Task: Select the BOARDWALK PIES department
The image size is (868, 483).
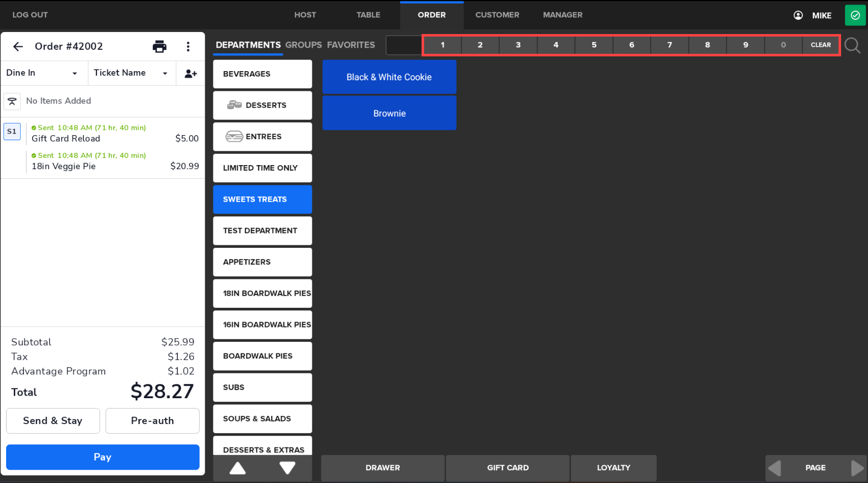Action: [x=263, y=356]
